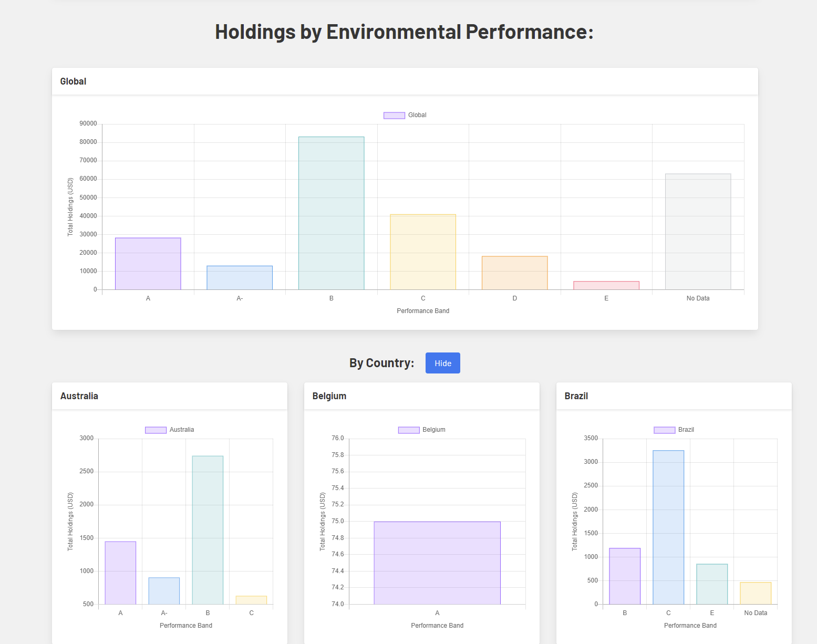Screen dimensions: 817x644
Task: Click the A- bar in Global chart
Action: click(240, 278)
